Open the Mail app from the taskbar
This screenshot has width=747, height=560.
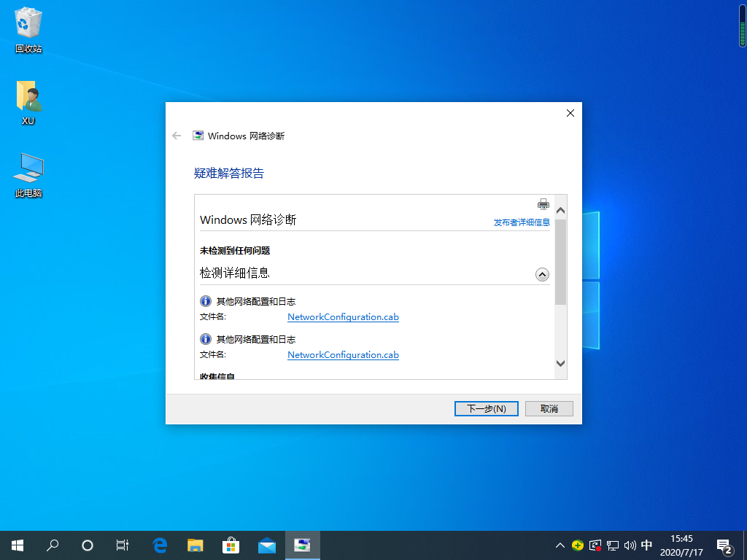pyautogui.click(x=266, y=545)
